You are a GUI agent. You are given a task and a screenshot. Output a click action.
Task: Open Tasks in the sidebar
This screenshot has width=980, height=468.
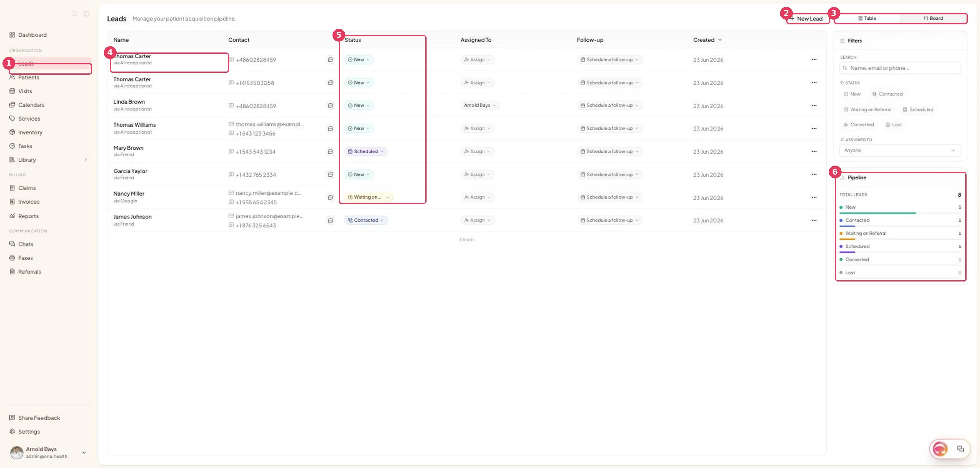point(25,146)
